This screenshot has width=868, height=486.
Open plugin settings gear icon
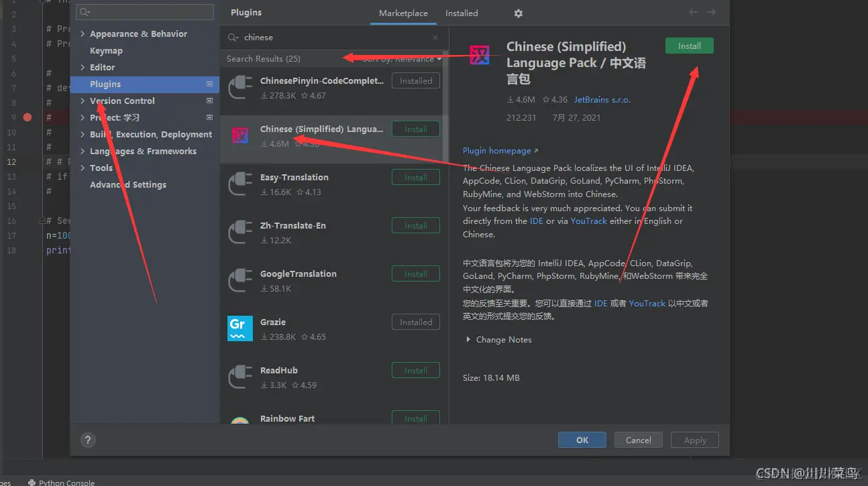tap(518, 13)
